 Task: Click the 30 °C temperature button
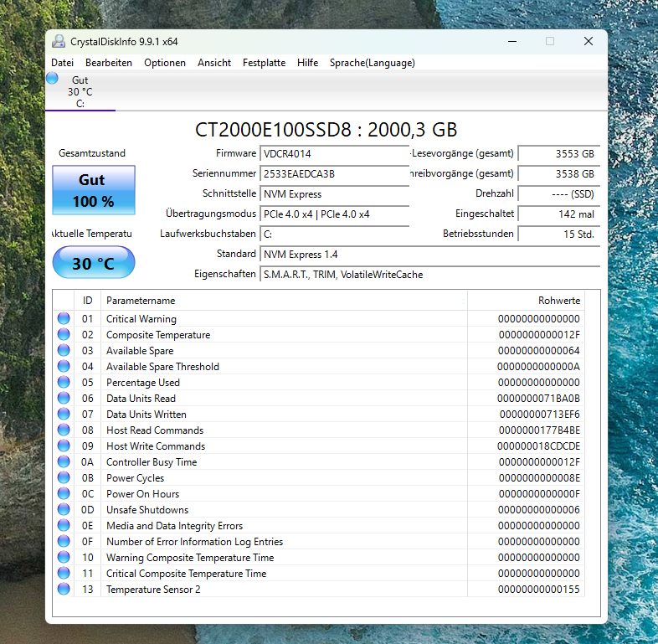point(94,262)
